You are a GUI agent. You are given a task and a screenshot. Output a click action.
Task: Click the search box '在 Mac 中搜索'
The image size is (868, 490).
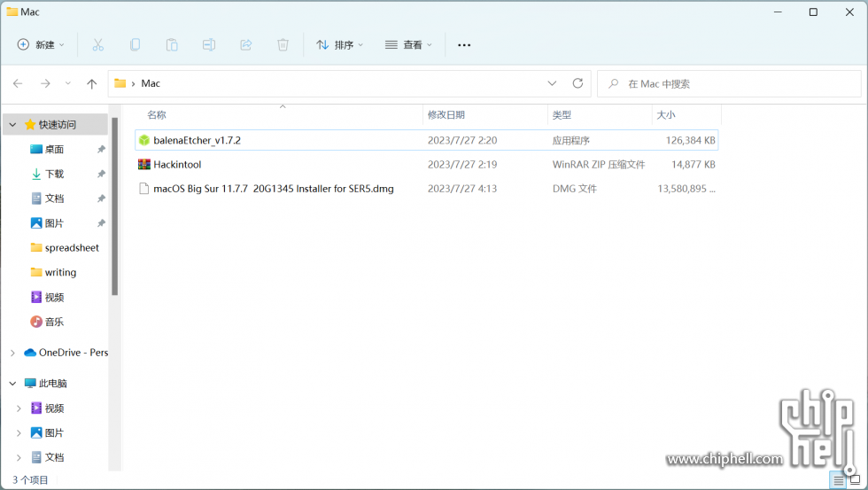pos(729,84)
